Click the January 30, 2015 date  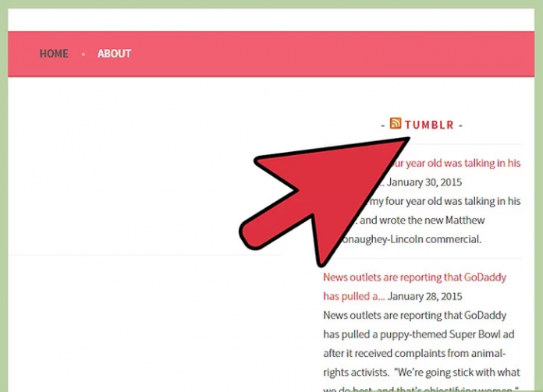pyautogui.click(x=424, y=182)
